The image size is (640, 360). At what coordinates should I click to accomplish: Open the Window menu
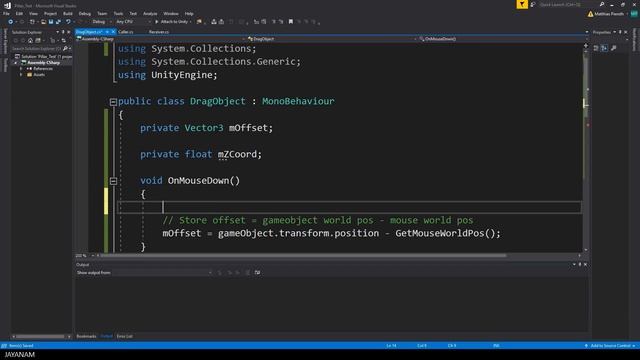tap(171, 13)
